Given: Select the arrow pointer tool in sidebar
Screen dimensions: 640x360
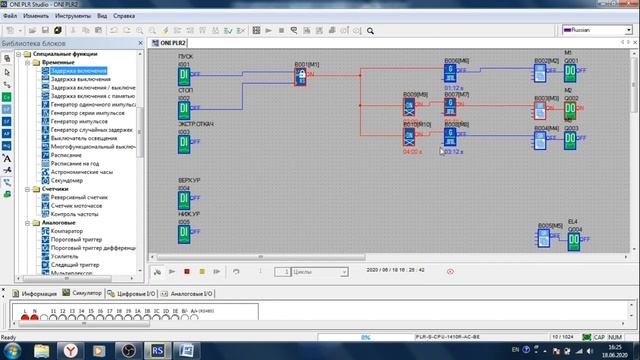Looking at the screenshot, I should tap(7, 72).
